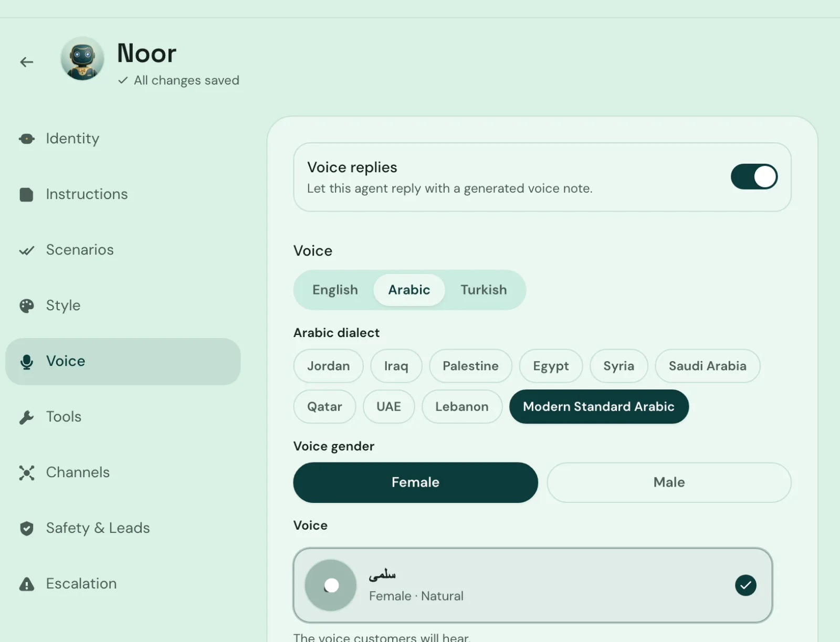
Task: Click the checkmark on the selected voice card
Action: (x=745, y=585)
